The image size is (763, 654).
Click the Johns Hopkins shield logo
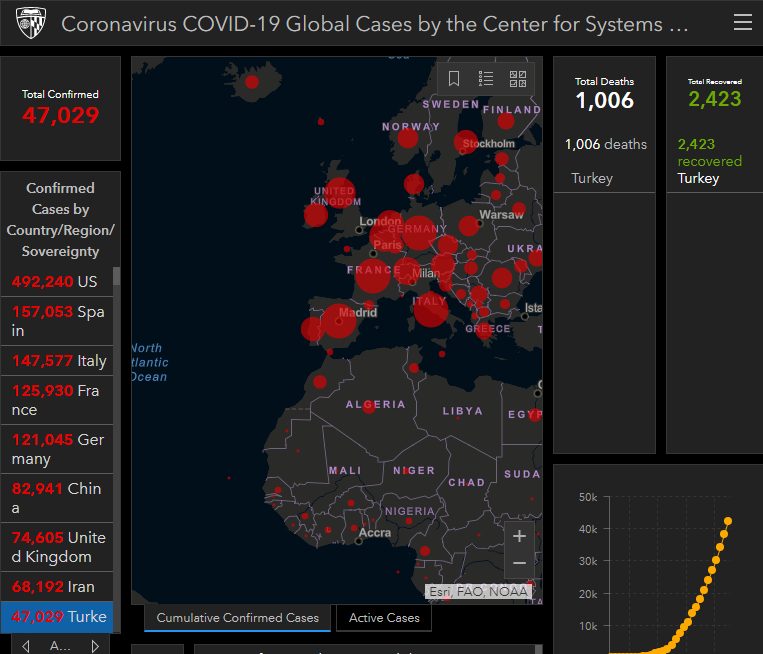coord(31,22)
